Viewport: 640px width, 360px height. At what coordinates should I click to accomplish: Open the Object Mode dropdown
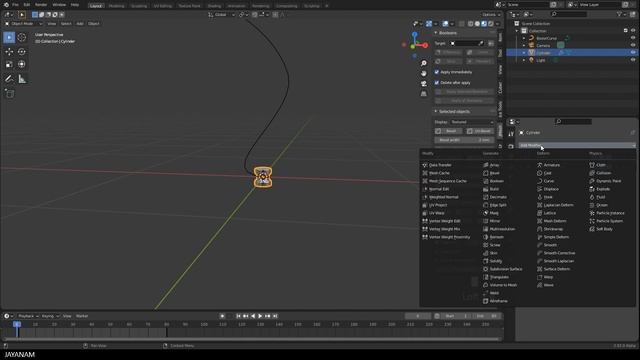click(24, 24)
